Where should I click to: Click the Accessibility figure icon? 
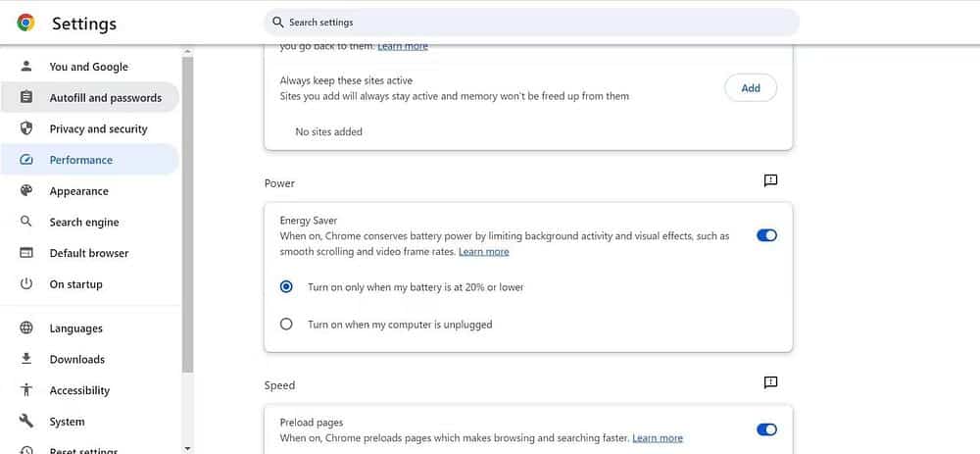pos(26,390)
